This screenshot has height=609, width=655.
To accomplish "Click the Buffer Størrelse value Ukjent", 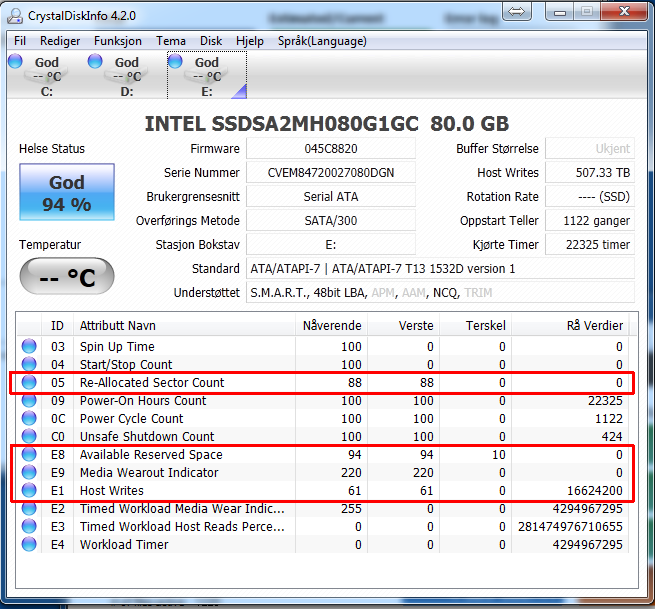I will click(x=590, y=148).
